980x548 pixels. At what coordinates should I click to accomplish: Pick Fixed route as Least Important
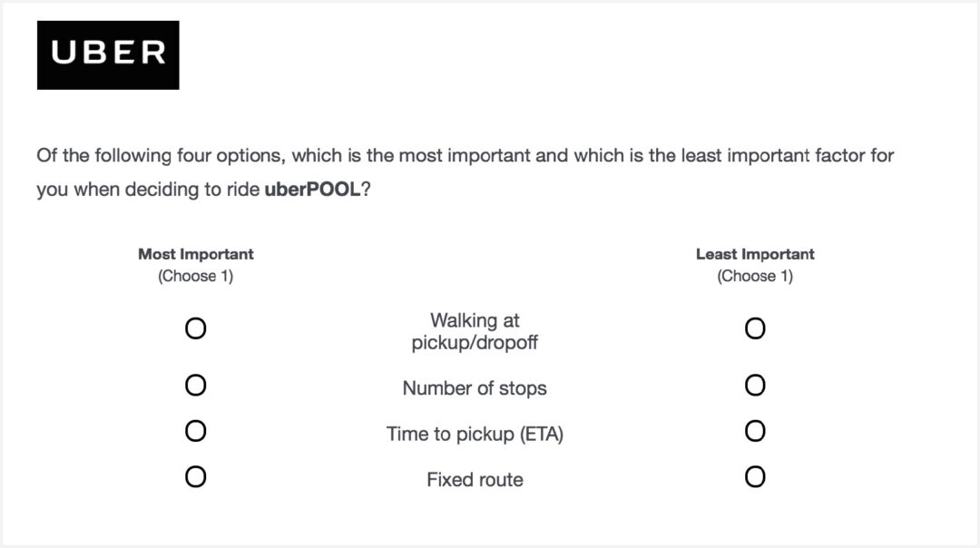click(755, 476)
